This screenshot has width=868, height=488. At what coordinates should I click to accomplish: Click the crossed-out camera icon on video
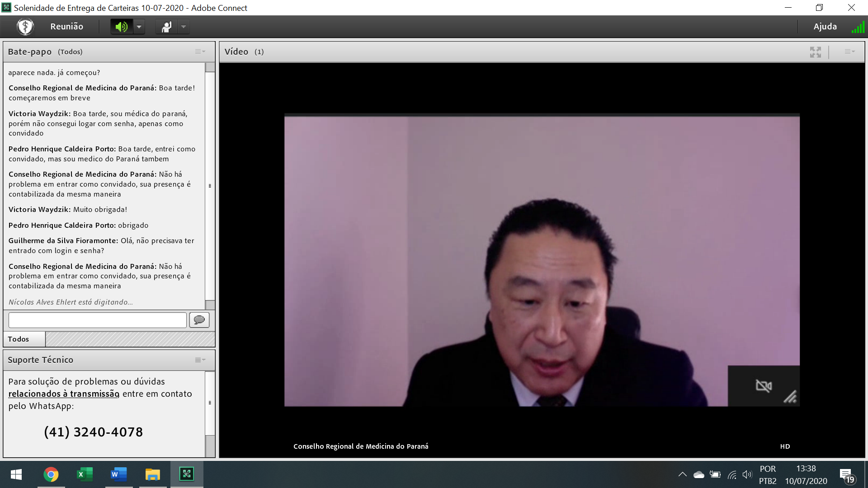(764, 385)
